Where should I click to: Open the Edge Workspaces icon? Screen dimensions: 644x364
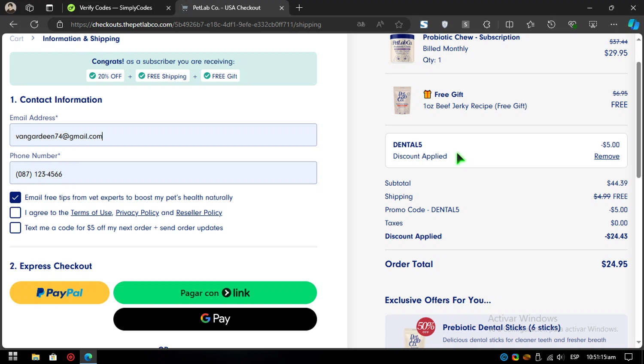[x=30, y=8]
